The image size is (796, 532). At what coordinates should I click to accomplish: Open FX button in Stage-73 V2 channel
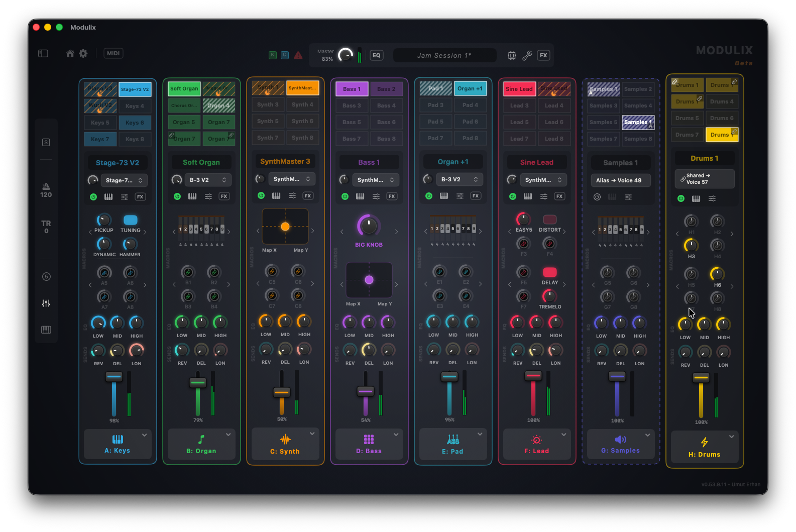[141, 197]
